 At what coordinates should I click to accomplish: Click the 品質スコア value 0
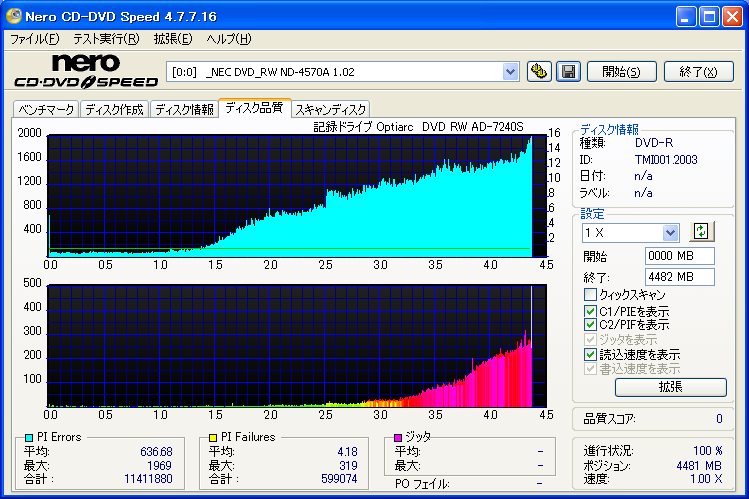pyautogui.click(x=719, y=419)
